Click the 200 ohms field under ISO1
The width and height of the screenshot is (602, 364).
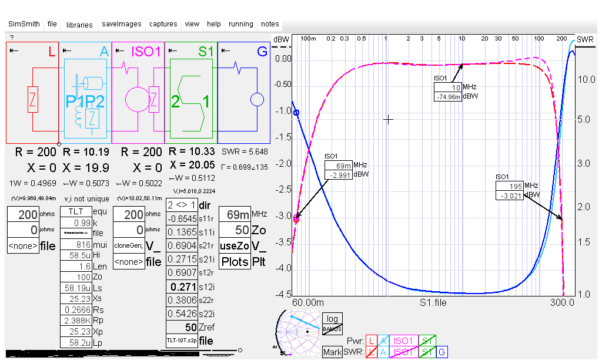point(129,214)
